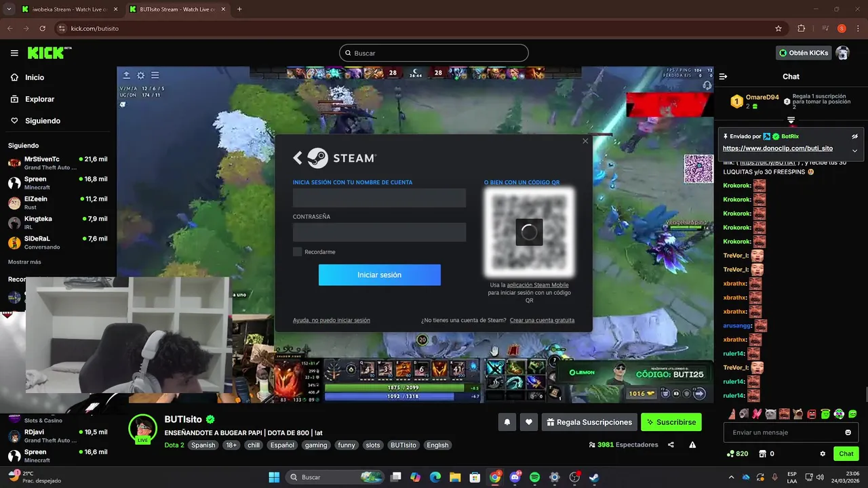The image size is (868, 488).
Task: Reload the page
Action: [x=43, y=28]
